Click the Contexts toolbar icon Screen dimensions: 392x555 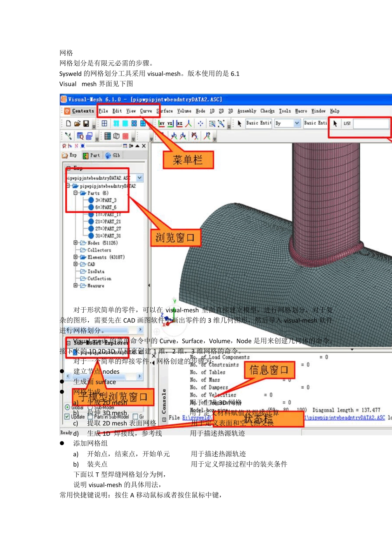pos(67,111)
